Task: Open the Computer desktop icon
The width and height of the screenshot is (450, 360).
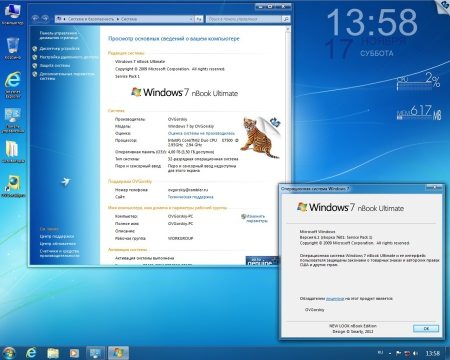Action: pos(12,14)
